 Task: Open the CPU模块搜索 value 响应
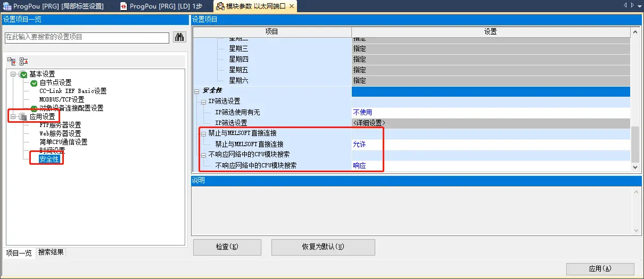(491, 165)
